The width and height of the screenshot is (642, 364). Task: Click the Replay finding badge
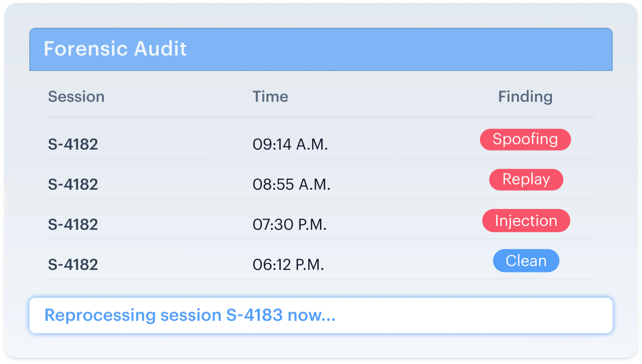point(526,179)
